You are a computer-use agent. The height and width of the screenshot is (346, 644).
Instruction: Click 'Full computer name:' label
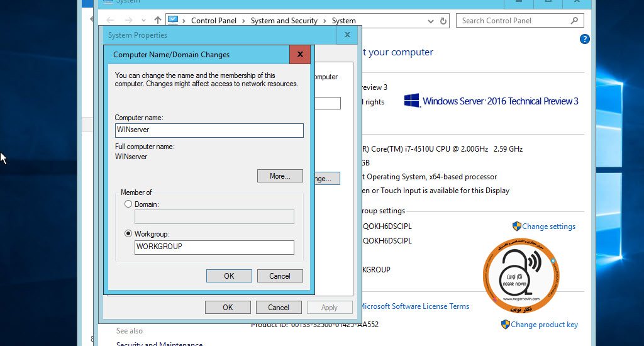145,147
